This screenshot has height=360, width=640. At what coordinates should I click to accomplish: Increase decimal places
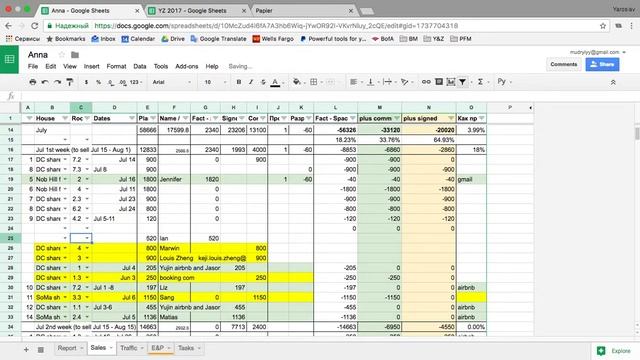[123, 82]
